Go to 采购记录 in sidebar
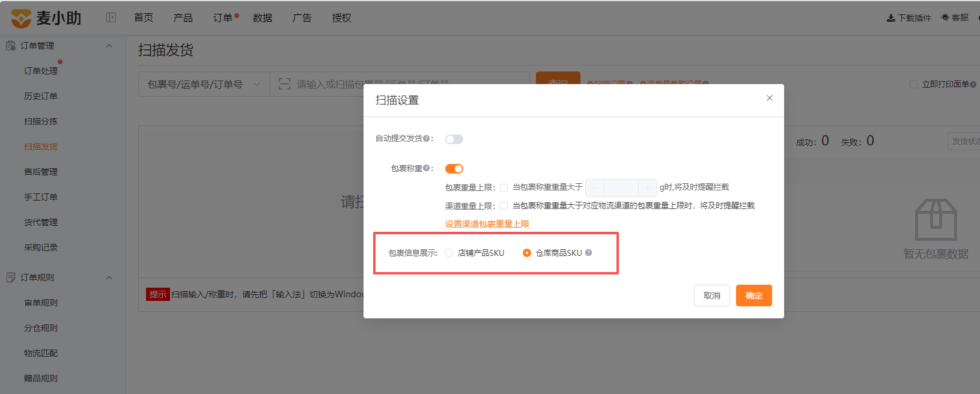The width and height of the screenshot is (980, 394). coord(41,247)
